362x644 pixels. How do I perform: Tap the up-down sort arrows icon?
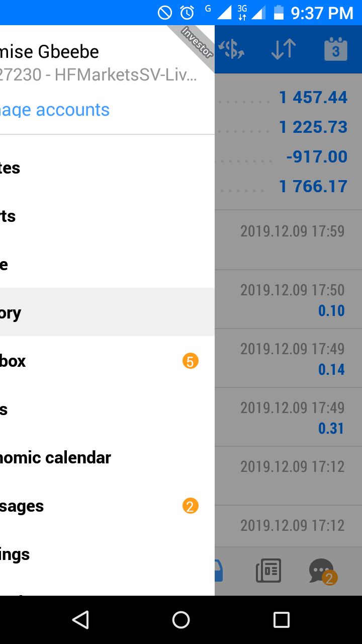coord(283,49)
